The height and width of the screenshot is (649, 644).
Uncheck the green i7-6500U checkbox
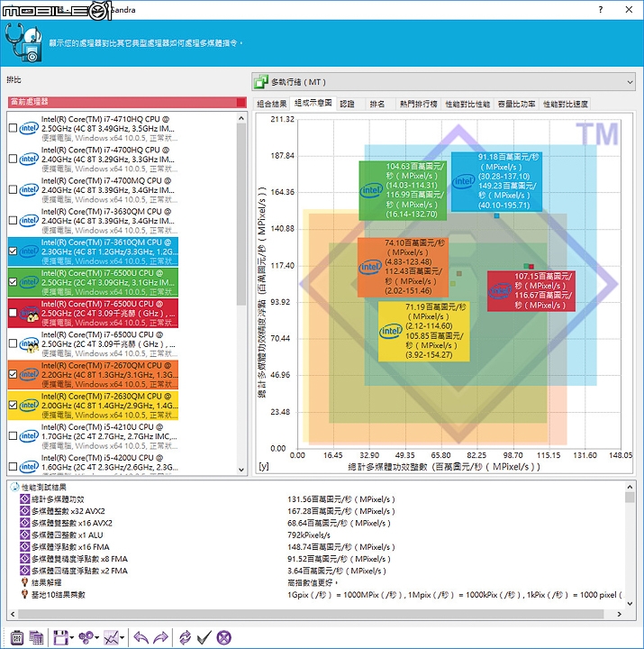(x=13, y=282)
